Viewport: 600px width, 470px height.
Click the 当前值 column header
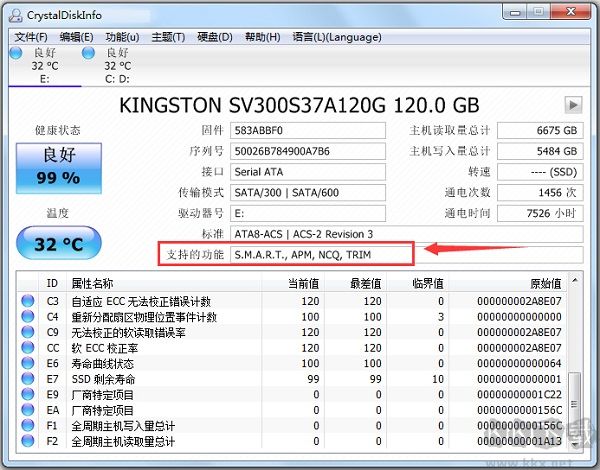(293, 283)
